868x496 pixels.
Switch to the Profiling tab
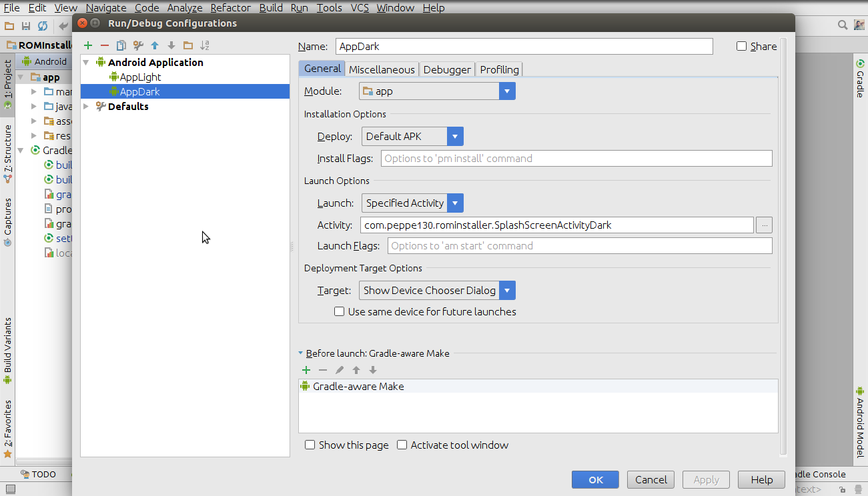(x=499, y=69)
